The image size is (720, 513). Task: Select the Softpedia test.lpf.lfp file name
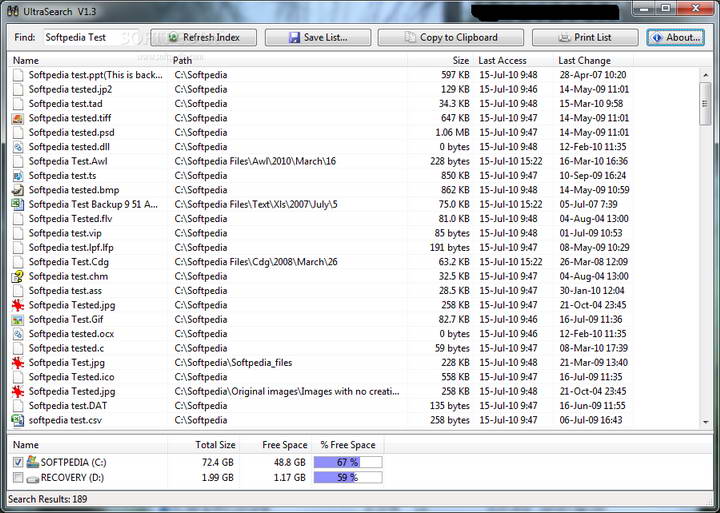point(71,248)
